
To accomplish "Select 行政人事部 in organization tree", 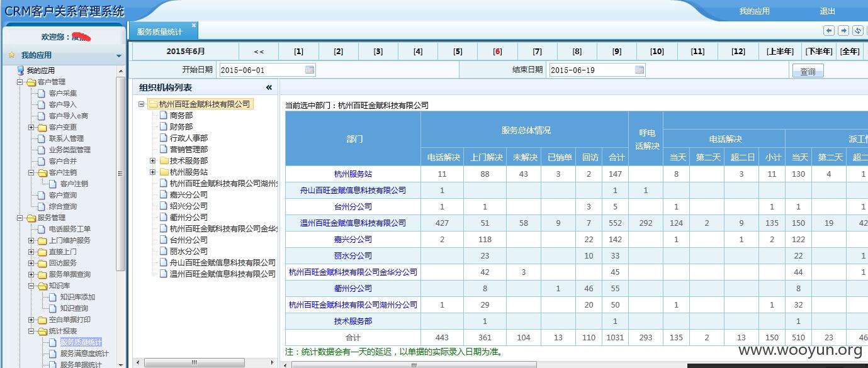I will pyautogui.click(x=189, y=138).
